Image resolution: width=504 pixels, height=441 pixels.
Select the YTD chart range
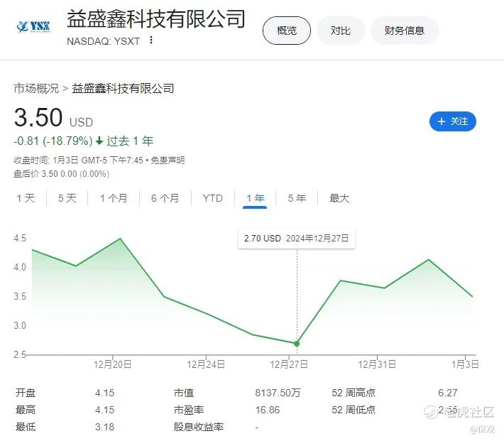(x=213, y=198)
